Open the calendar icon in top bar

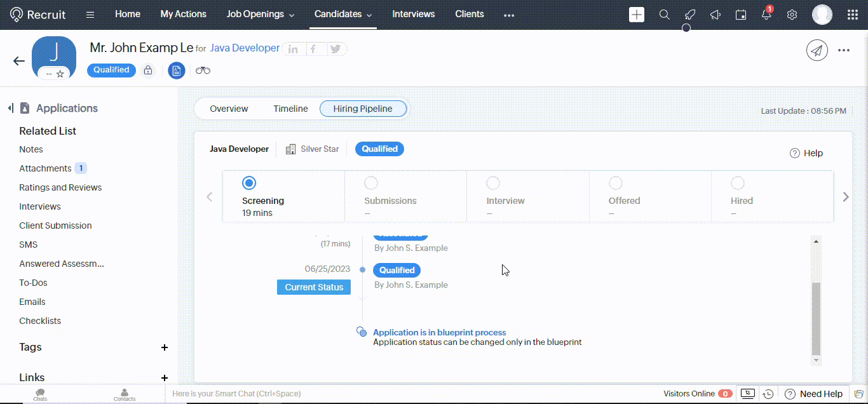741,14
